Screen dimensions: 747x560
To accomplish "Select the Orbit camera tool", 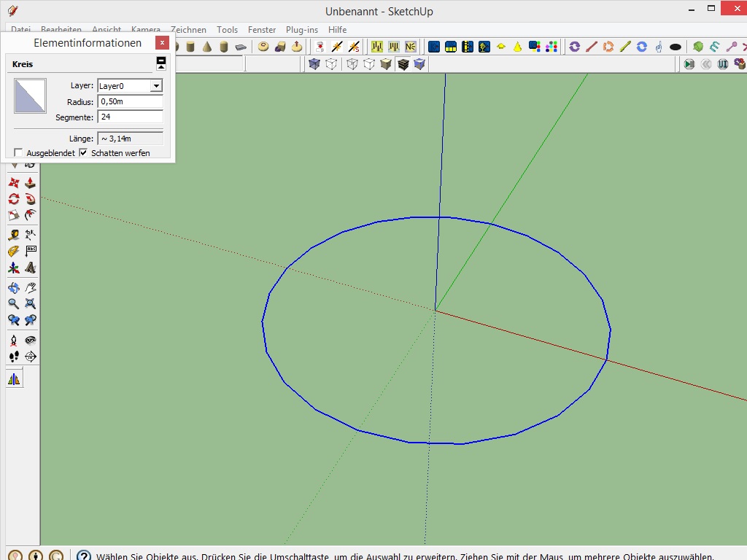I will click(14, 287).
